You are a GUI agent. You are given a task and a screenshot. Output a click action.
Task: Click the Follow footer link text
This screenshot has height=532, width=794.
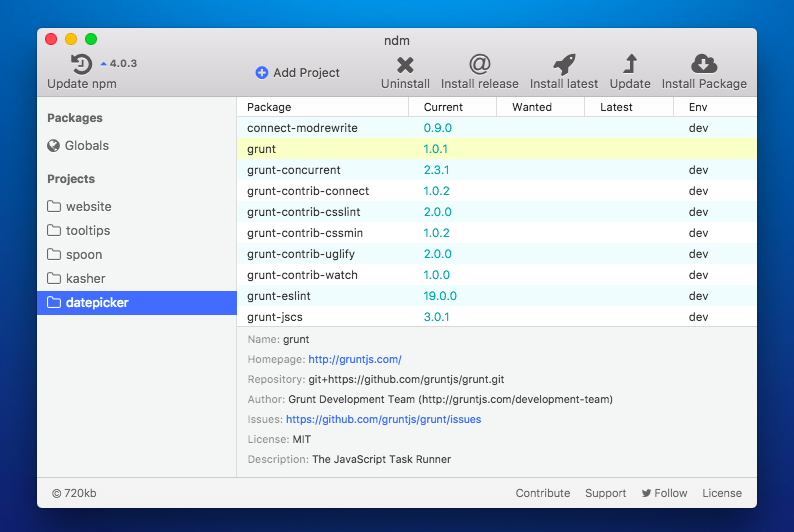point(670,493)
